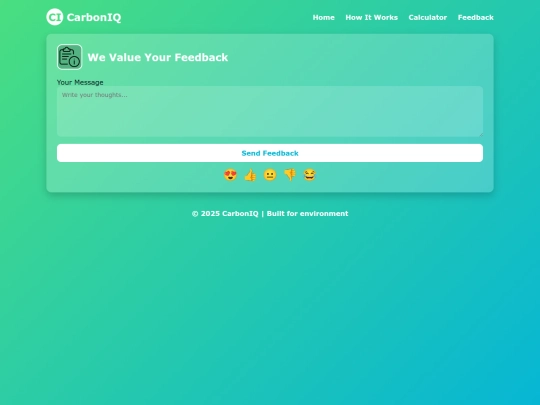
Task: Open the Calculator nav link
Action: tap(428, 18)
